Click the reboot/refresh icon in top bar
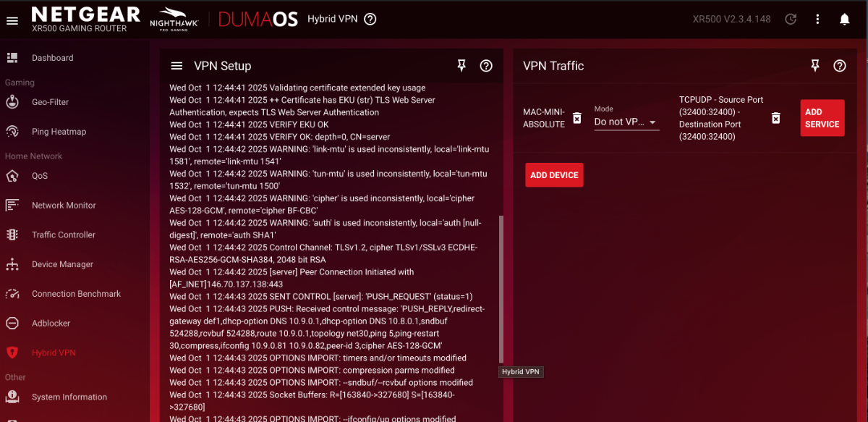868x422 pixels. point(791,20)
